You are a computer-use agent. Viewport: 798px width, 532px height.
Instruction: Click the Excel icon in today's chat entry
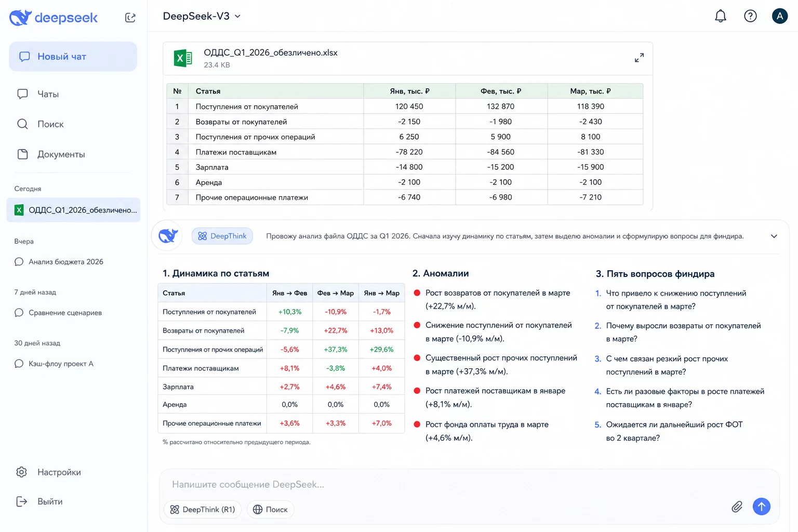click(19, 210)
